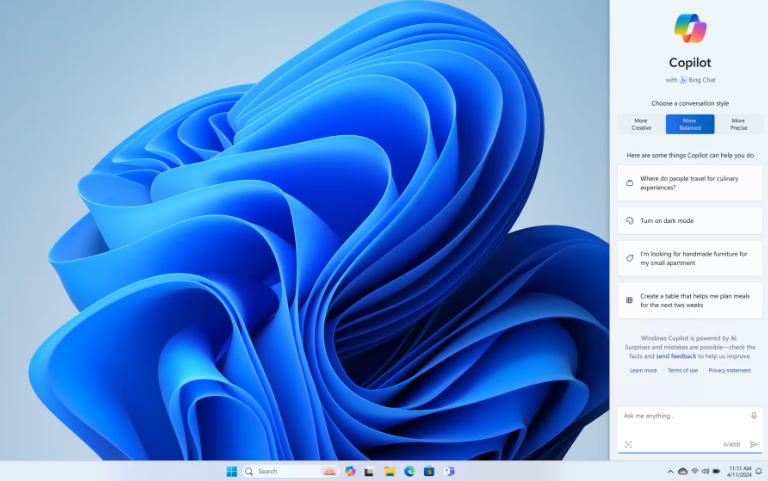Launch Microsoft Edge from taskbar
The width and height of the screenshot is (768, 481).
(409, 471)
